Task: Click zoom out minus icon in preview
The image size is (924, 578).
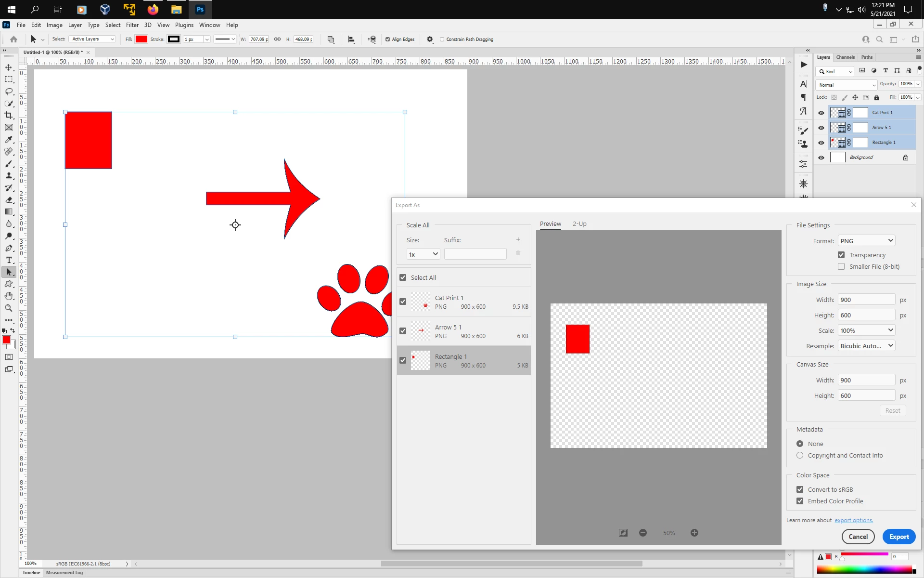Action: [x=643, y=533]
